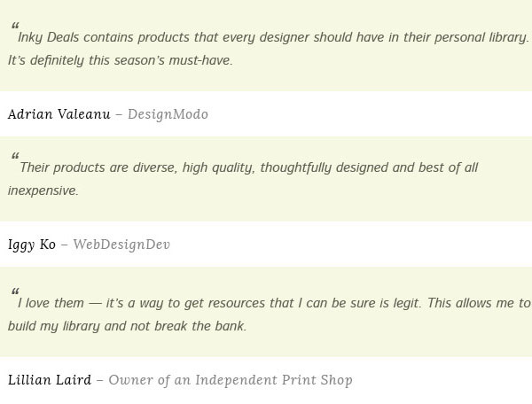Click "personal library" in first testimonial

[481, 37]
